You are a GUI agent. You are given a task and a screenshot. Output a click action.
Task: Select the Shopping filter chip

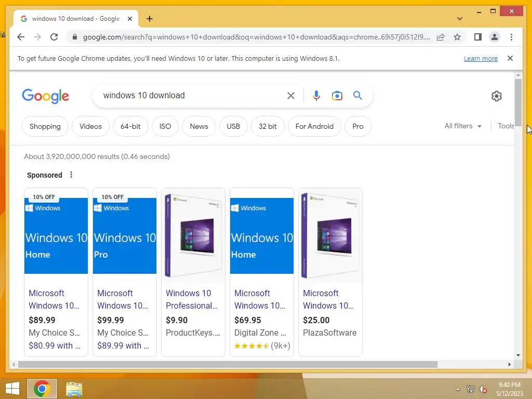(x=45, y=126)
